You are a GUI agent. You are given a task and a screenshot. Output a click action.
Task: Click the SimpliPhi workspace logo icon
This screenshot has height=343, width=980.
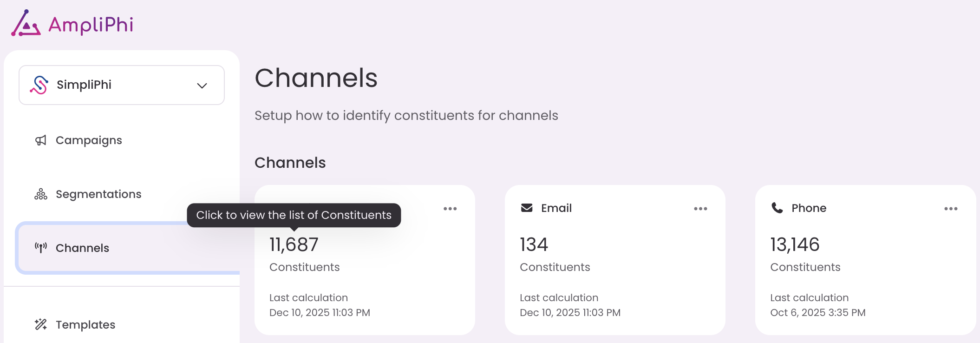pos(39,85)
